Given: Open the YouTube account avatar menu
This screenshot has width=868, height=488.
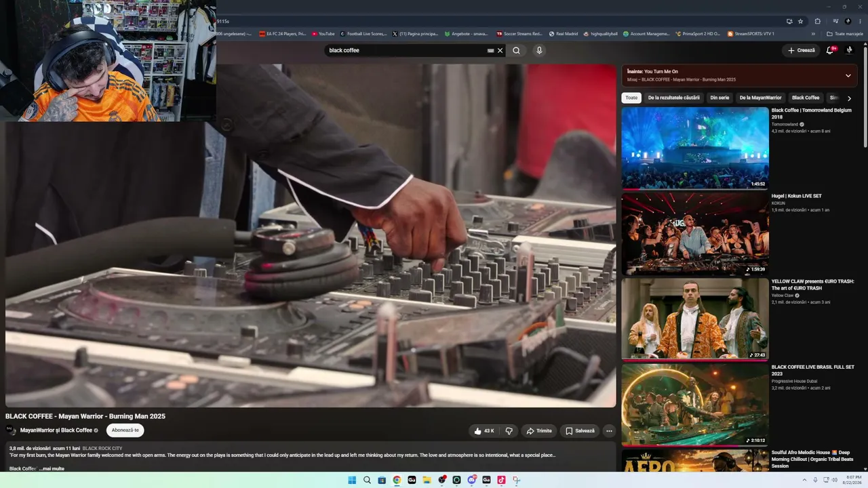Looking at the screenshot, I should pos(849,50).
